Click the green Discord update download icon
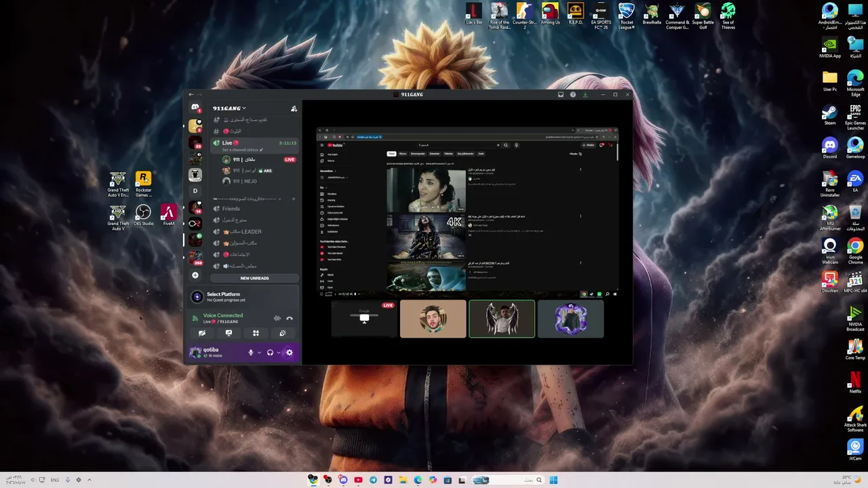 coord(585,95)
